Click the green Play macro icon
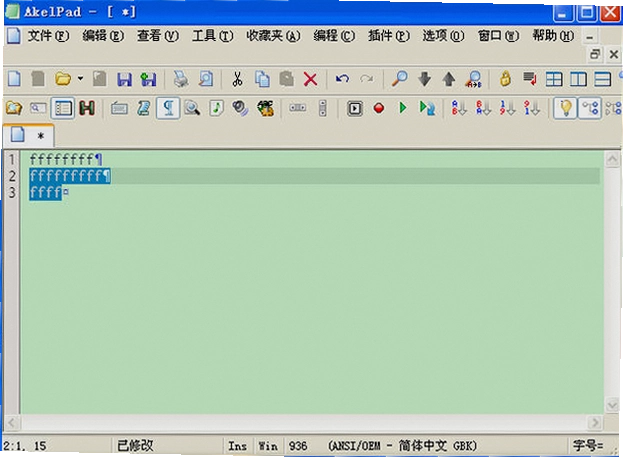This screenshot has height=457, width=623. (402, 108)
